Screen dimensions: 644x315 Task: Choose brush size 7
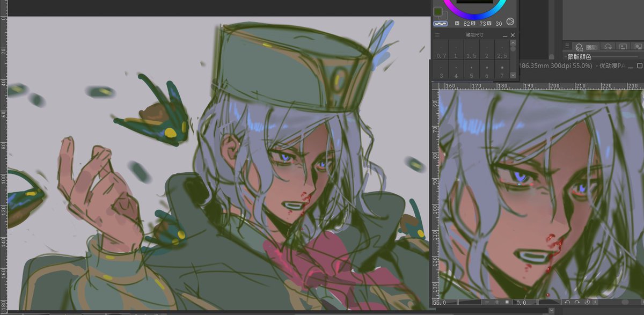[x=502, y=70]
